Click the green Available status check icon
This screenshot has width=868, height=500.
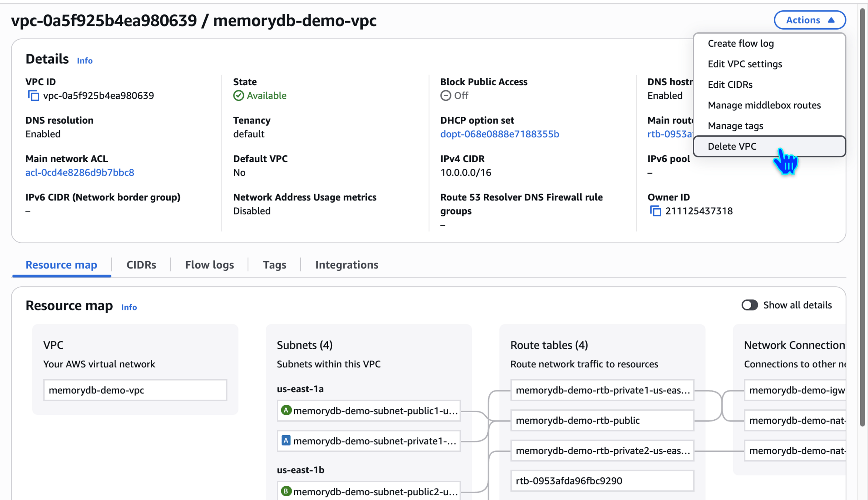coord(239,96)
